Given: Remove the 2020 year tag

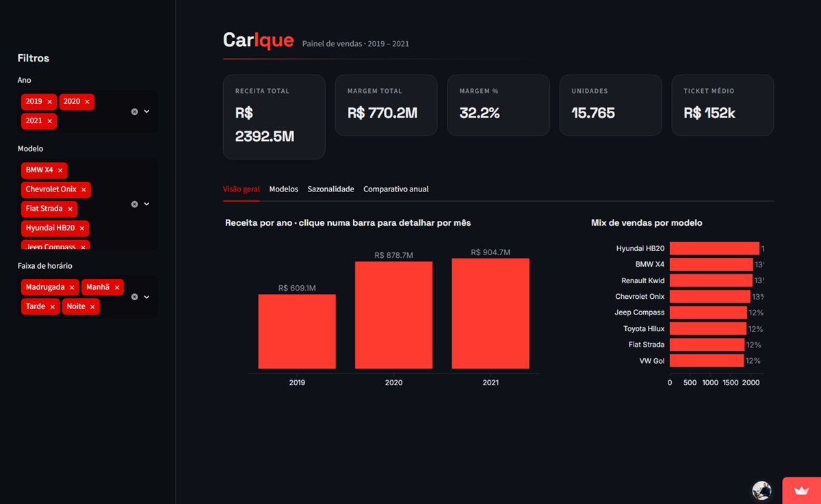Looking at the screenshot, I should tap(87, 102).
